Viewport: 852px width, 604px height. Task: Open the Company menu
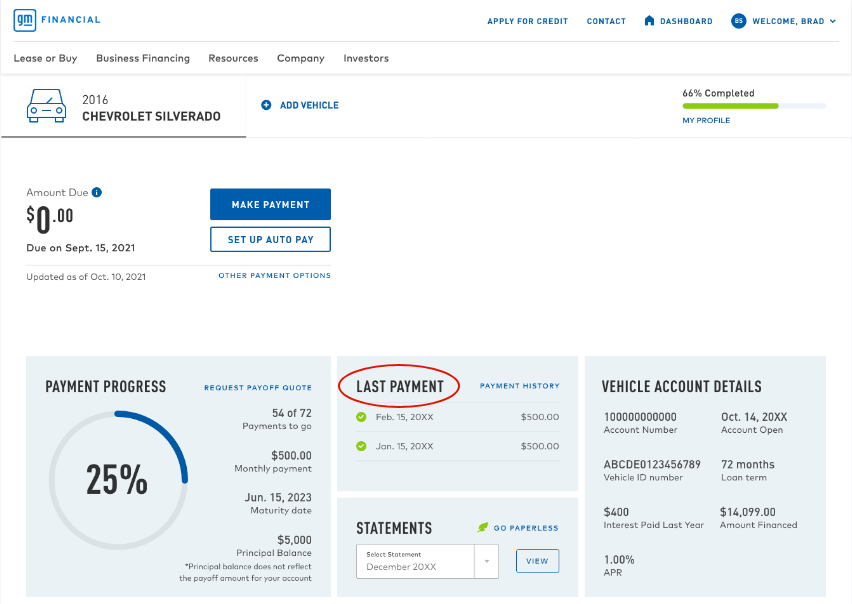coord(300,58)
